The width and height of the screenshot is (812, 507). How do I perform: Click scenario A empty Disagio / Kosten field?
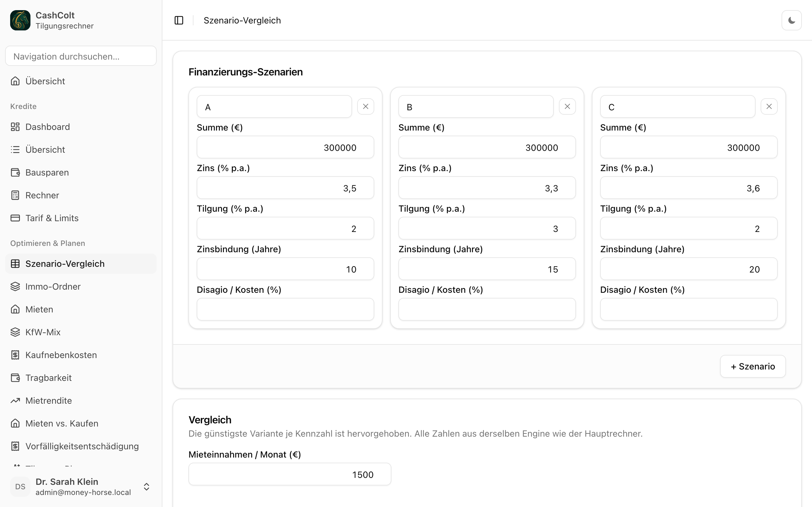pos(285,309)
